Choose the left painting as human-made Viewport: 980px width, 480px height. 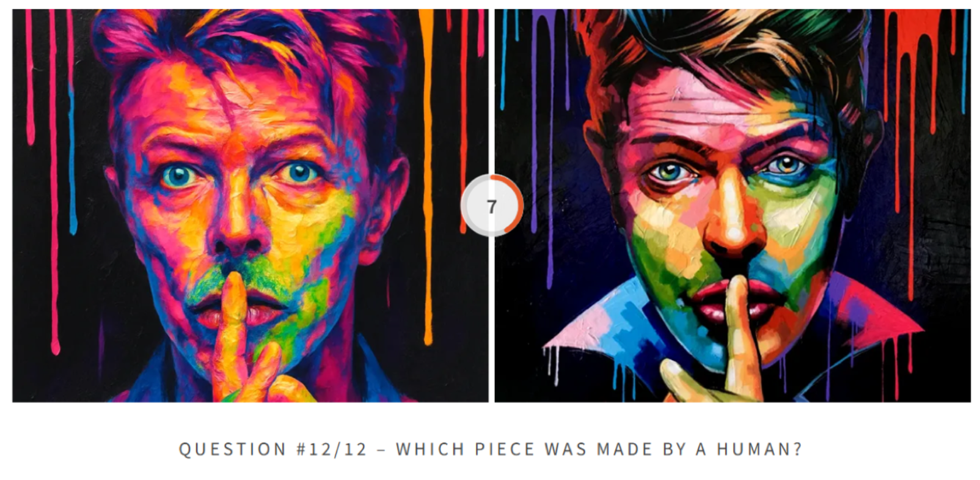[x=250, y=205]
